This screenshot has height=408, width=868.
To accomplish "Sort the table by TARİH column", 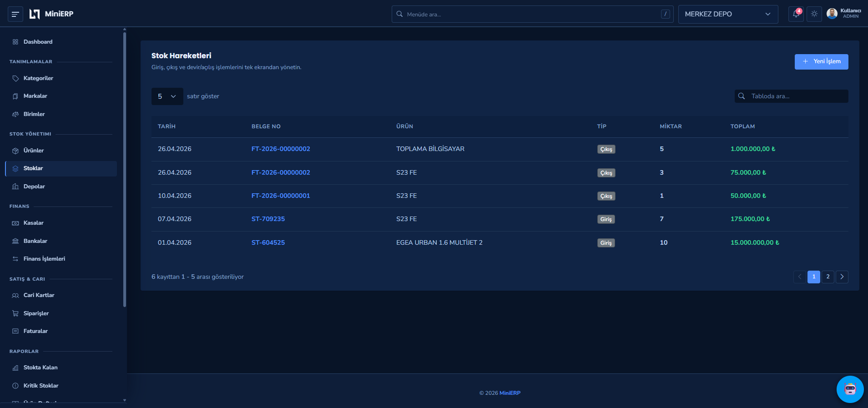I will coord(167,126).
